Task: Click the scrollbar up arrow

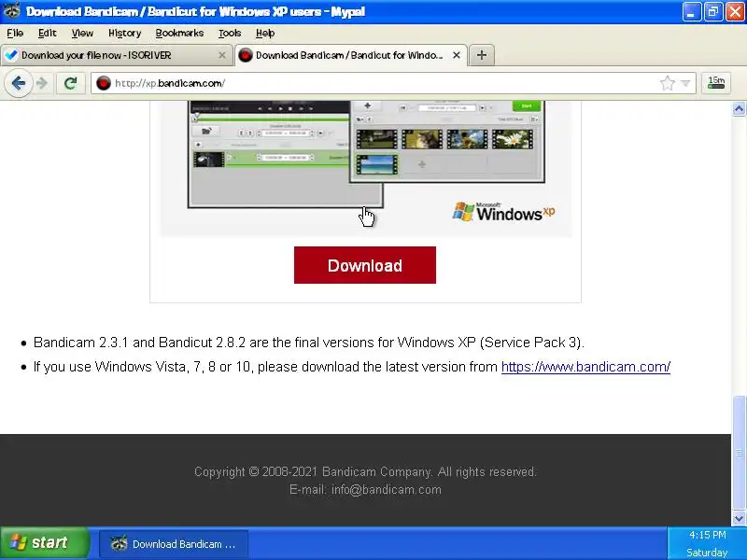Action: tap(739, 109)
